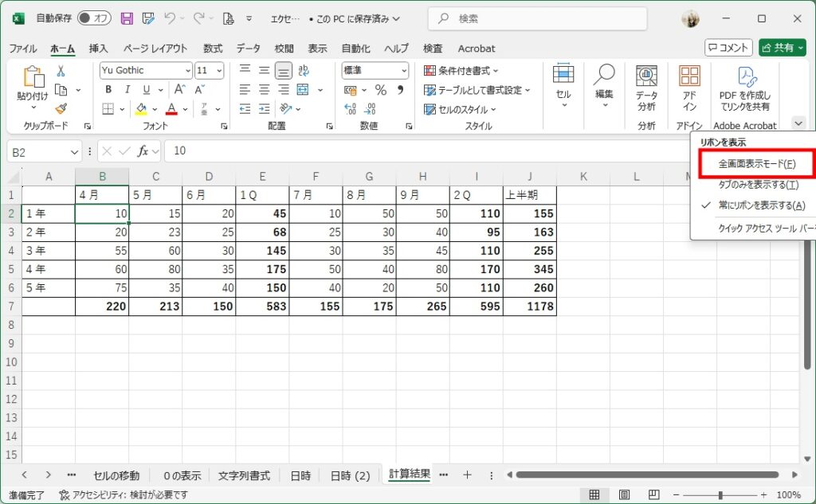This screenshot has height=504, width=816.
Task: Open the Insert ribbon tab
Action: (x=99, y=49)
